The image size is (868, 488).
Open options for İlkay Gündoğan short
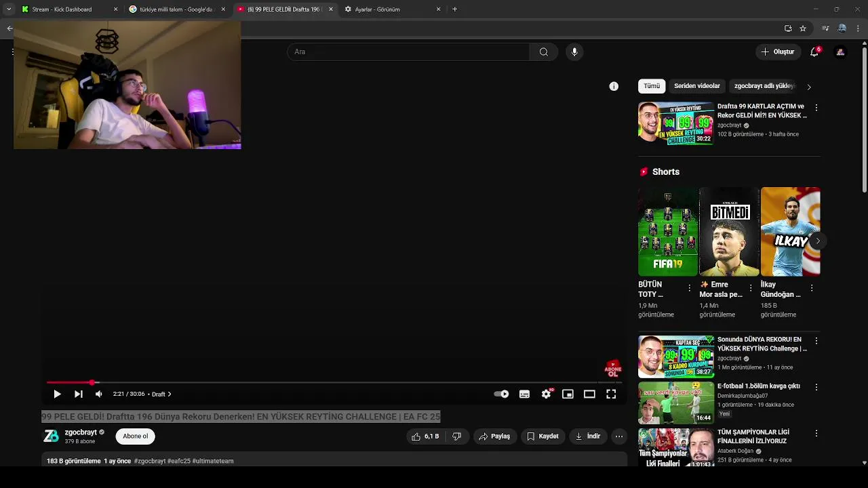coord(812,288)
